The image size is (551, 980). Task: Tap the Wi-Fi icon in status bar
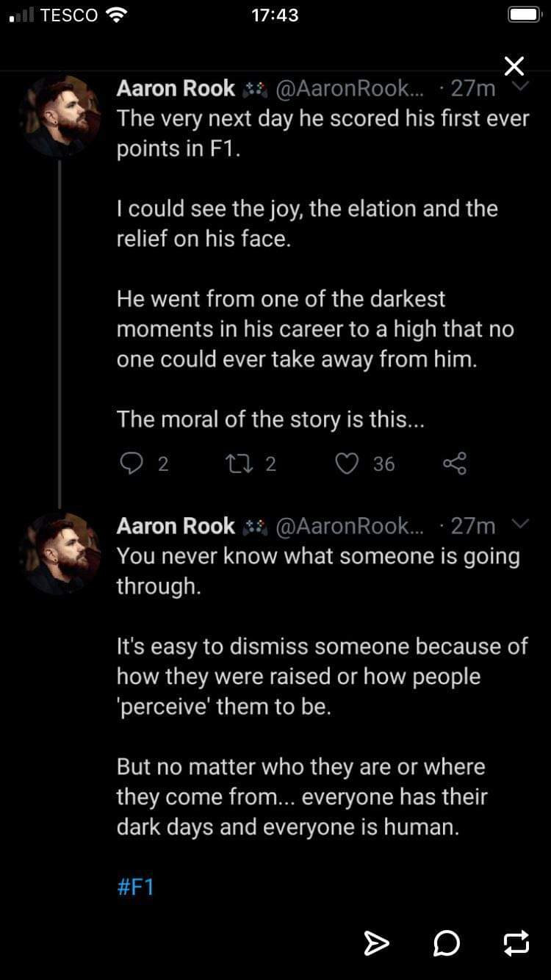point(116,15)
